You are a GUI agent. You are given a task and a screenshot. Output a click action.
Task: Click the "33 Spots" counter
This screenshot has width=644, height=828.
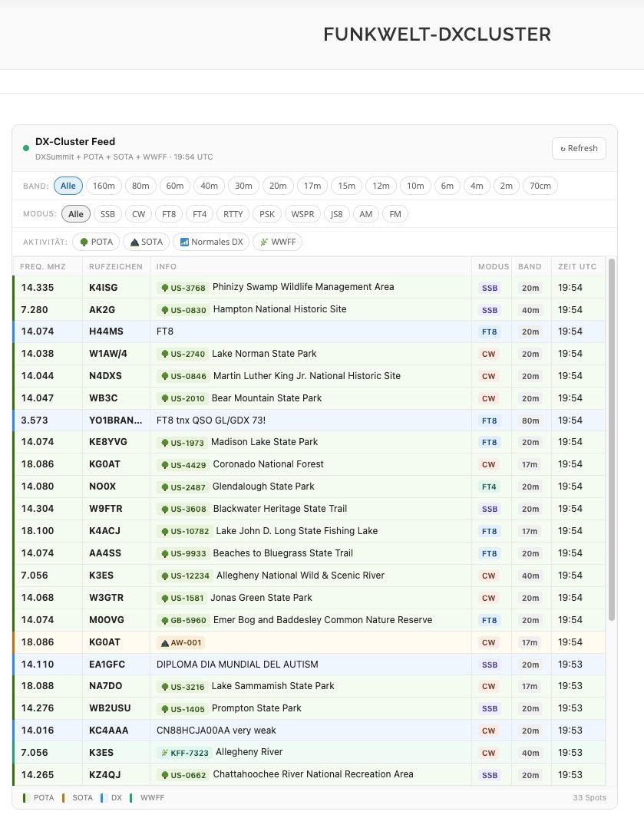590,798
